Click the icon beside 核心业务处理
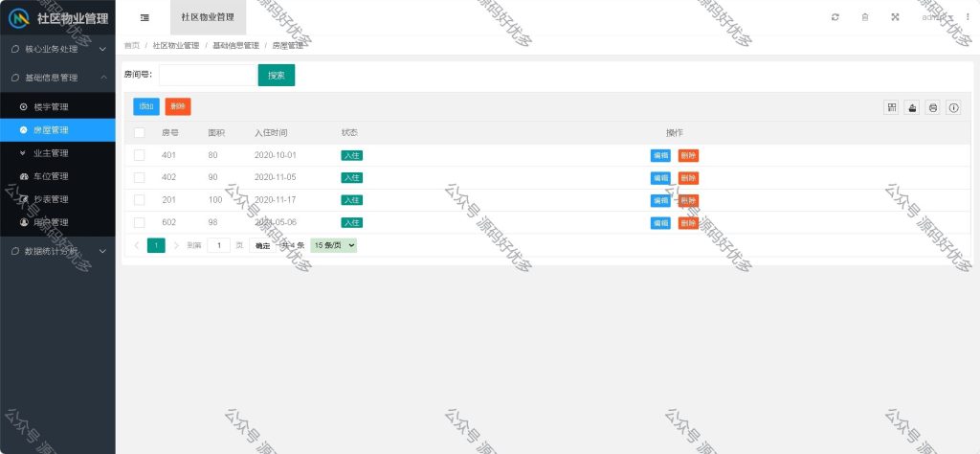 (x=15, y=49)
